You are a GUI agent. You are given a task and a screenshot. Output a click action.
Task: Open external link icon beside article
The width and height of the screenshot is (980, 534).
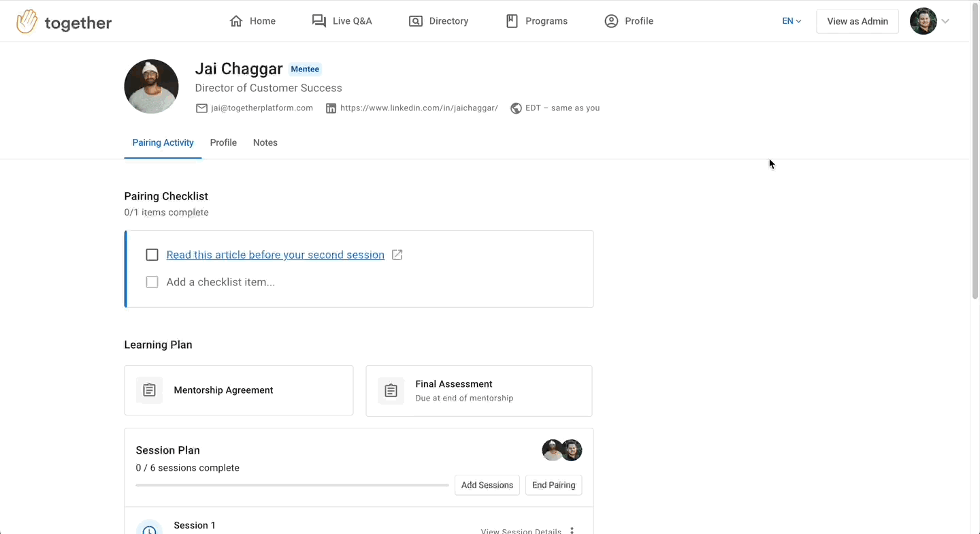pos(397,255)
